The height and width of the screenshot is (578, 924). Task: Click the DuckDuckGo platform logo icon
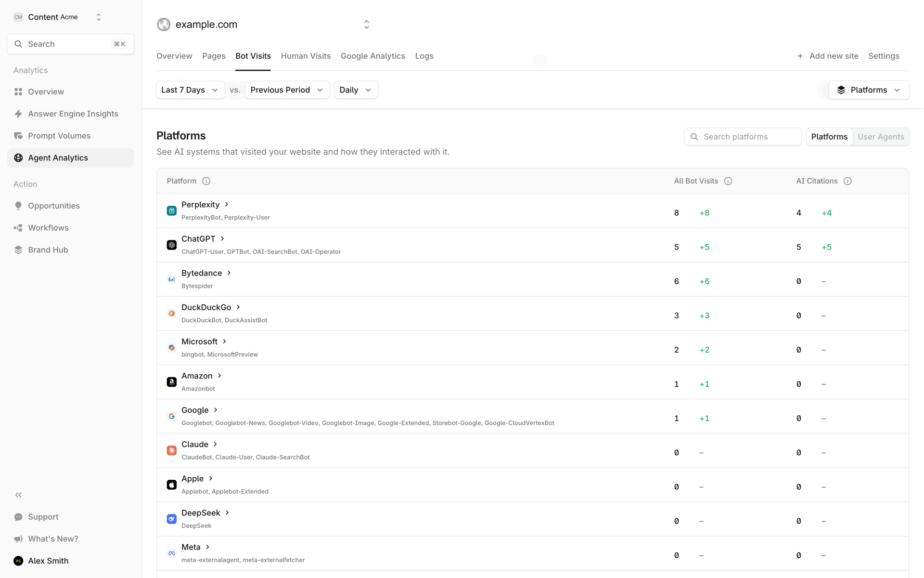click(171, 314)
